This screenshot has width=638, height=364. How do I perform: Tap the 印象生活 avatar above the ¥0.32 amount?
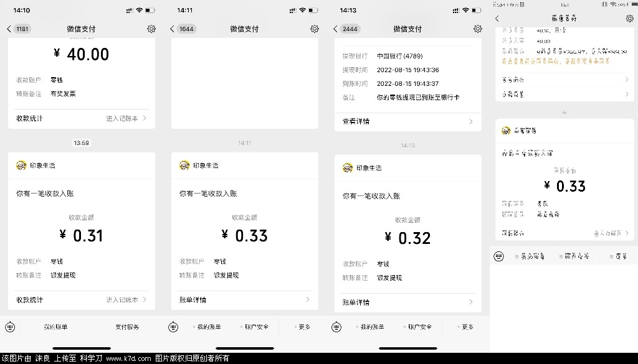point(348,168)
